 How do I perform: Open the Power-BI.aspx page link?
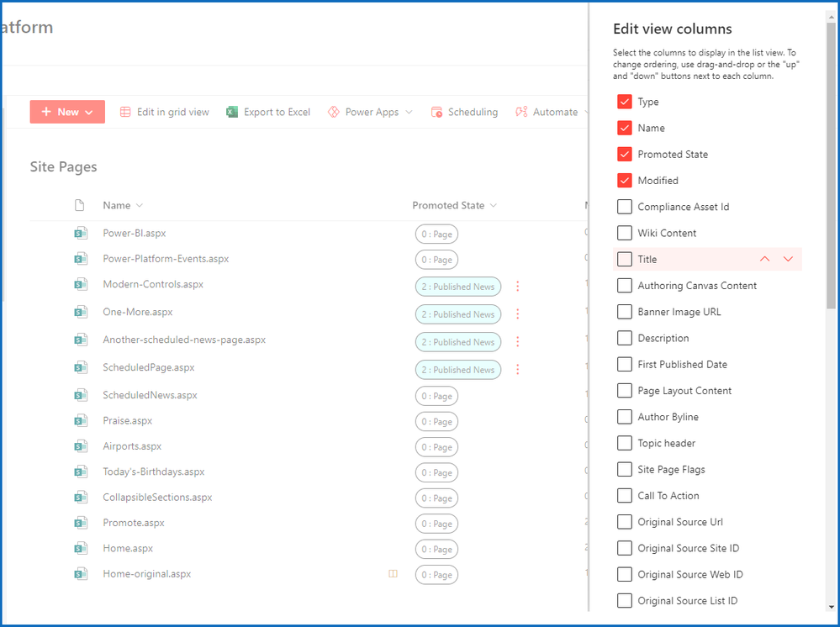coord(135,233)
